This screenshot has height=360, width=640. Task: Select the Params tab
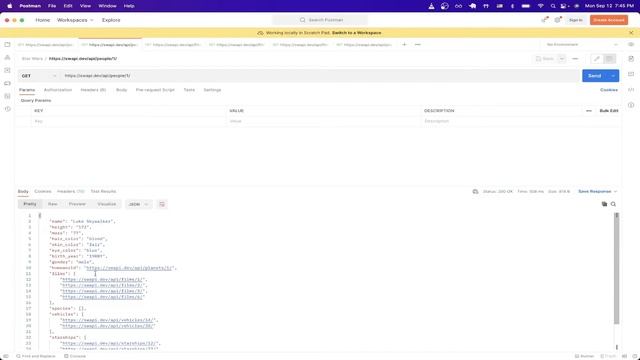pos(27,90)
